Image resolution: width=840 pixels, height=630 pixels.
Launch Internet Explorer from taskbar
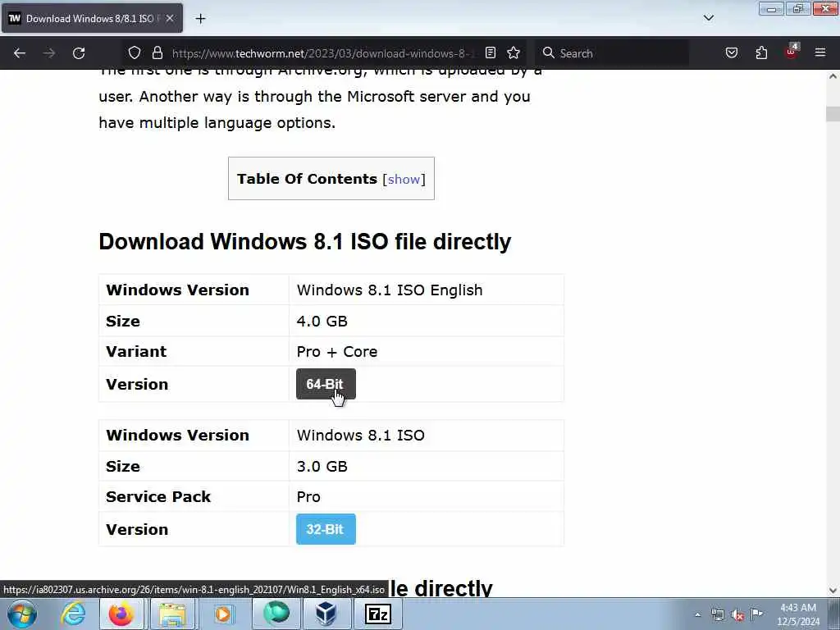pos(73,614)
